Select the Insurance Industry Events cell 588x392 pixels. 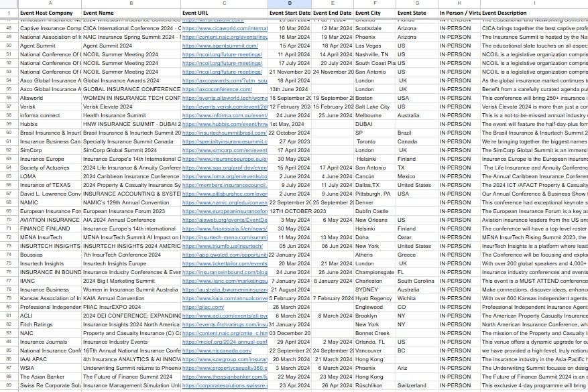tap(131, 342)
